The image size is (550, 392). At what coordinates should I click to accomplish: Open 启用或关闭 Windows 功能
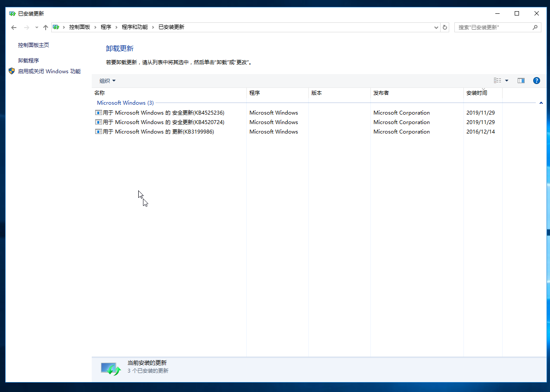49,72
